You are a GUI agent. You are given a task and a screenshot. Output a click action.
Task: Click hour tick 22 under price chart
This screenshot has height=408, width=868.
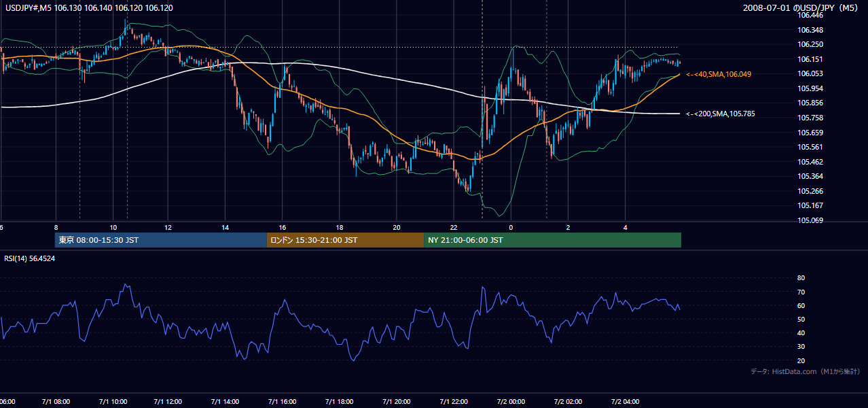(x=454, y=227)
